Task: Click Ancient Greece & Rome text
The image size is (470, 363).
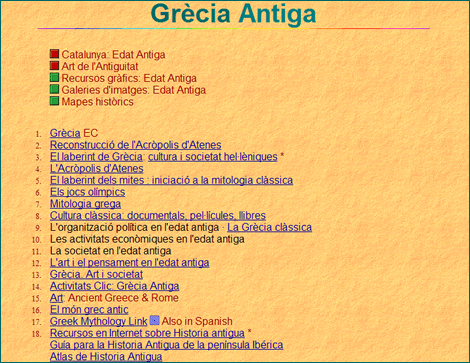Action: 123,298
